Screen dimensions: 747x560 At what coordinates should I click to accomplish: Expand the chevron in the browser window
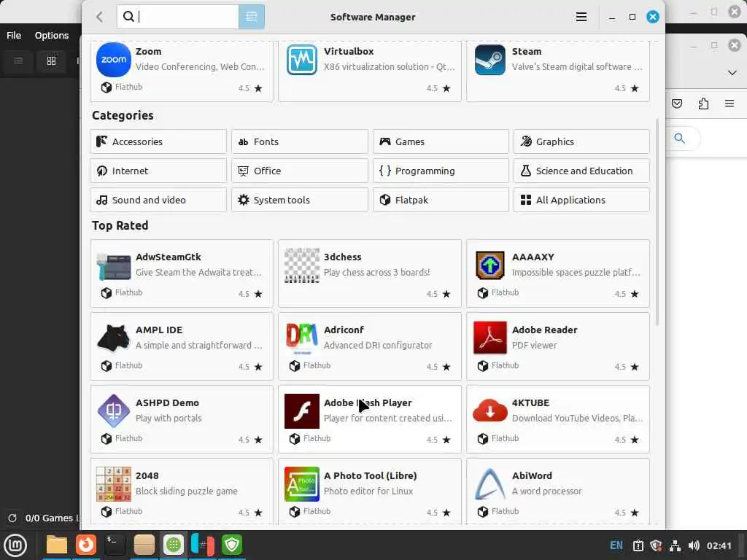tap(732, 72)
